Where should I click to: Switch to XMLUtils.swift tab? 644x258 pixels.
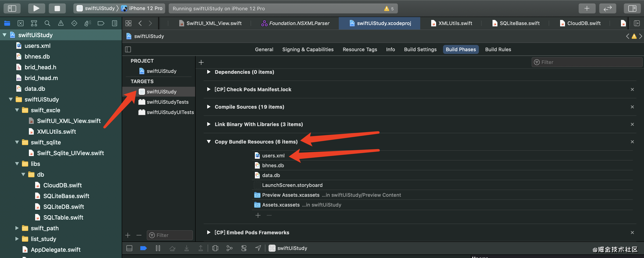[x=452, y=23]
